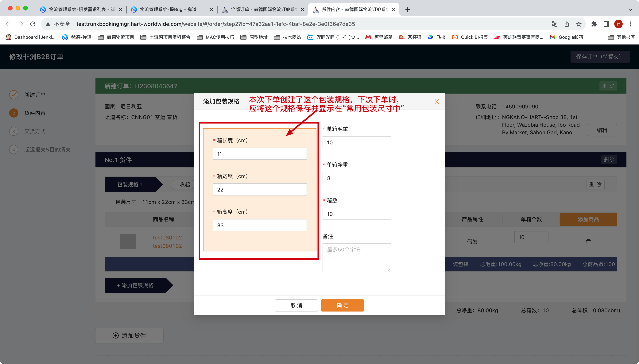Close the 添加包装规格 dialog with the orange X
Screen dimensions: 639x364
436,102
